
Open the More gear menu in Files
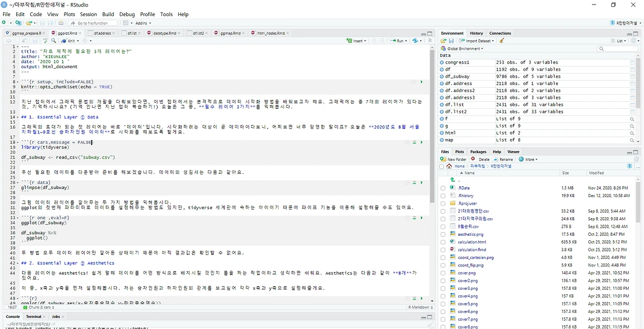coord(528,159)
